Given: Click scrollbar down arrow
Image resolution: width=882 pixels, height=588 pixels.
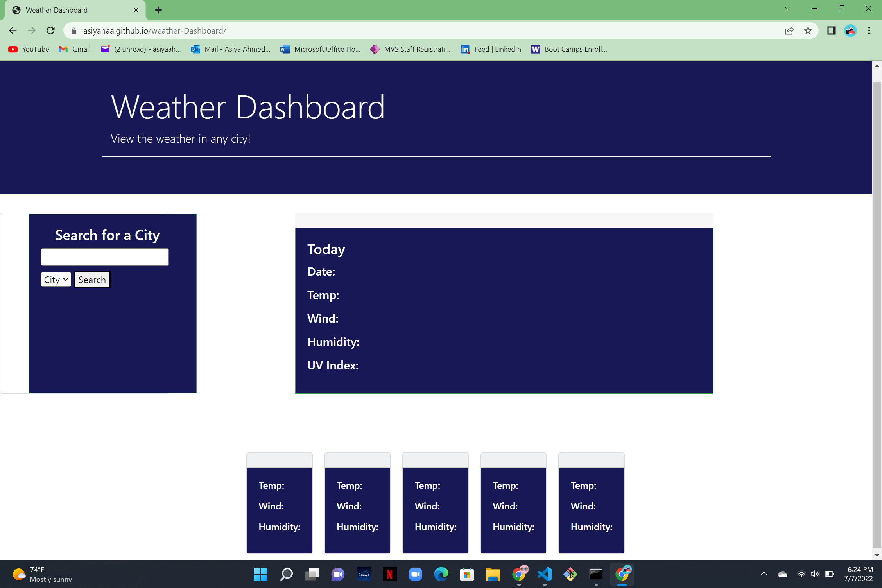Looking at the screenshot, I should 877,555.
